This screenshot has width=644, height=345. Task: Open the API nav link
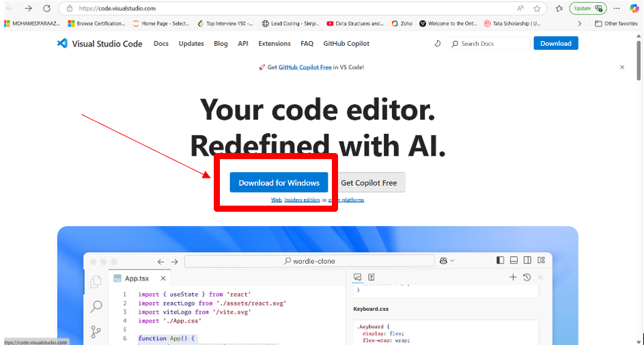tap(243, 43)
